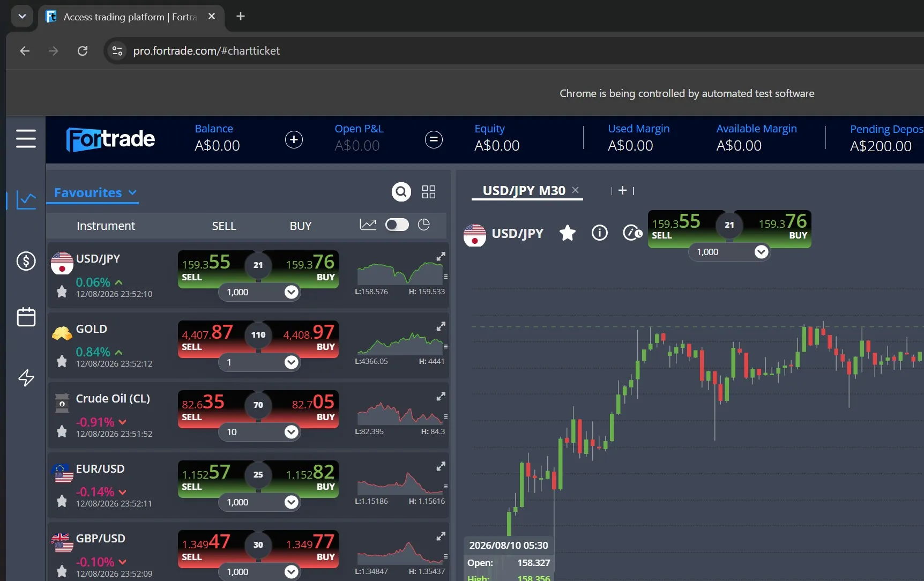Image resolution: width=924 pixels, height=581 pixels.
Task: Click the line chart icon in the instrument header
Action: tap(368, 225)
